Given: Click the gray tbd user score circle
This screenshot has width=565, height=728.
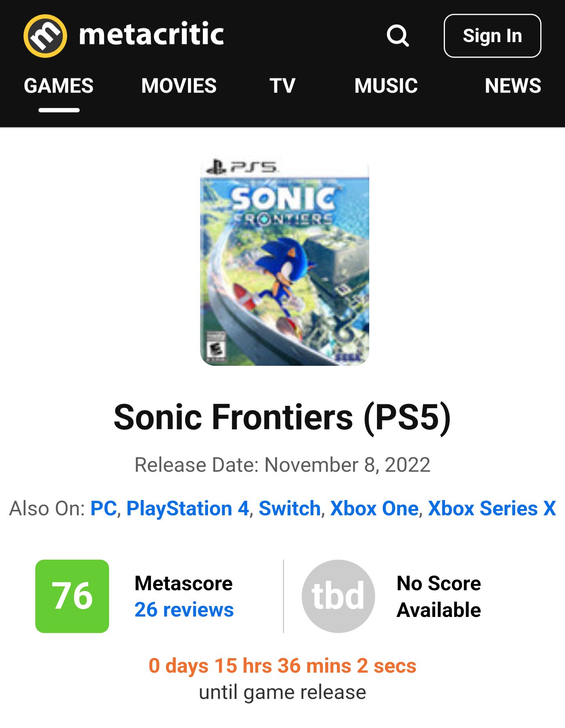Looking at the screenshot, I should pyautogui.click(x=338, y=596).
